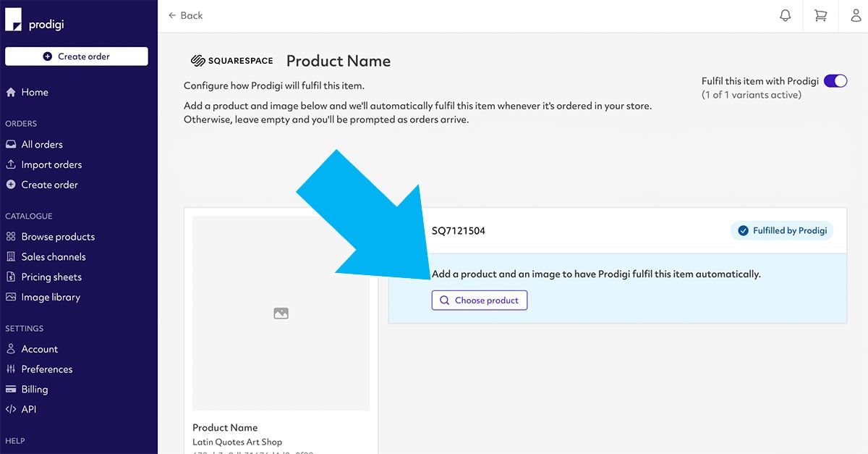Click the Billing card icon

[11, 390]
